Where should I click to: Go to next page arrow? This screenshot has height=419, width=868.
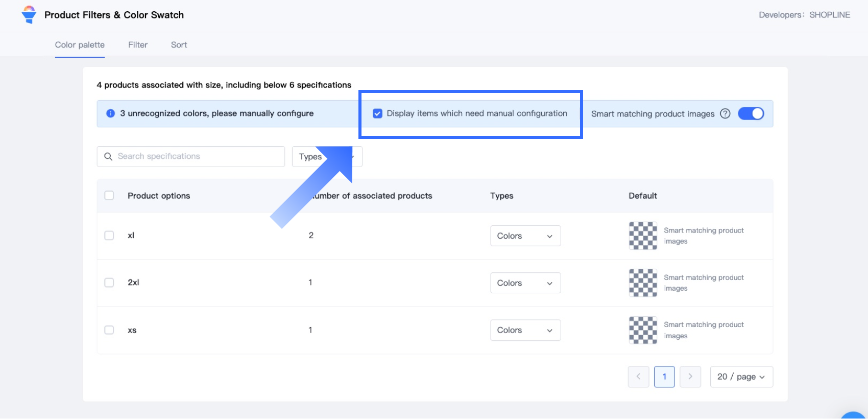pos(690,377)
